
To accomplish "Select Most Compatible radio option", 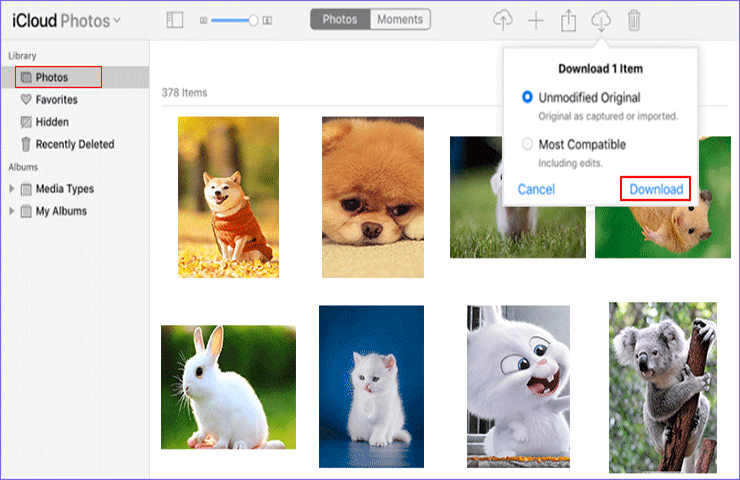I will pyautogui.click(x=527, y=144).
